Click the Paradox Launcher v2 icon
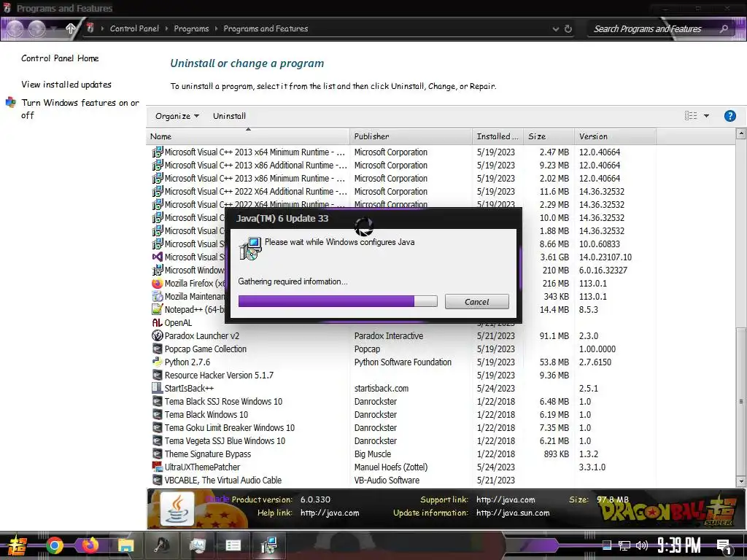The width and height of the screenshot is (747, 560). point(158,335)
